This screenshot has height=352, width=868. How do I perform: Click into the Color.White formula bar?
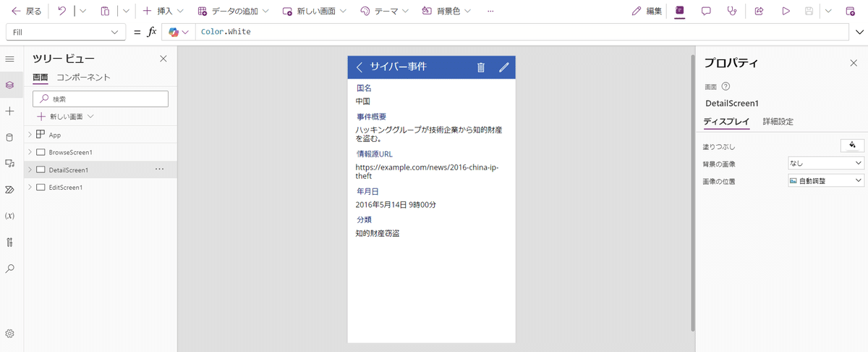pyautogui.click(x=521, y=32)
